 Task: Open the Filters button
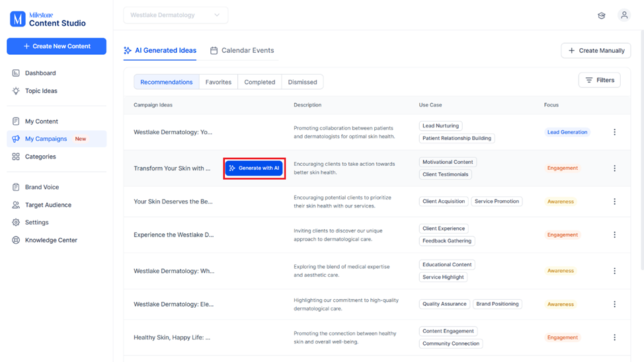(x=600, y=80)
